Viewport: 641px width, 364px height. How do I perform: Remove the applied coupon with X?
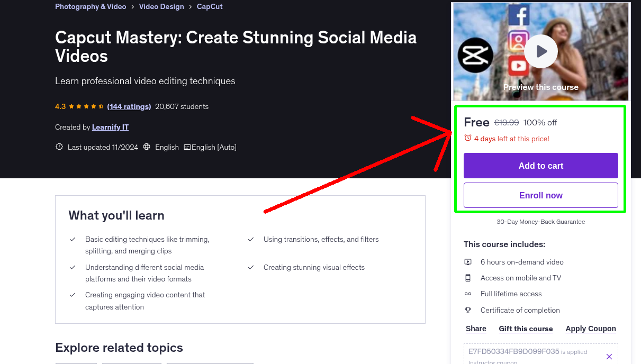(x=609, y=357)
